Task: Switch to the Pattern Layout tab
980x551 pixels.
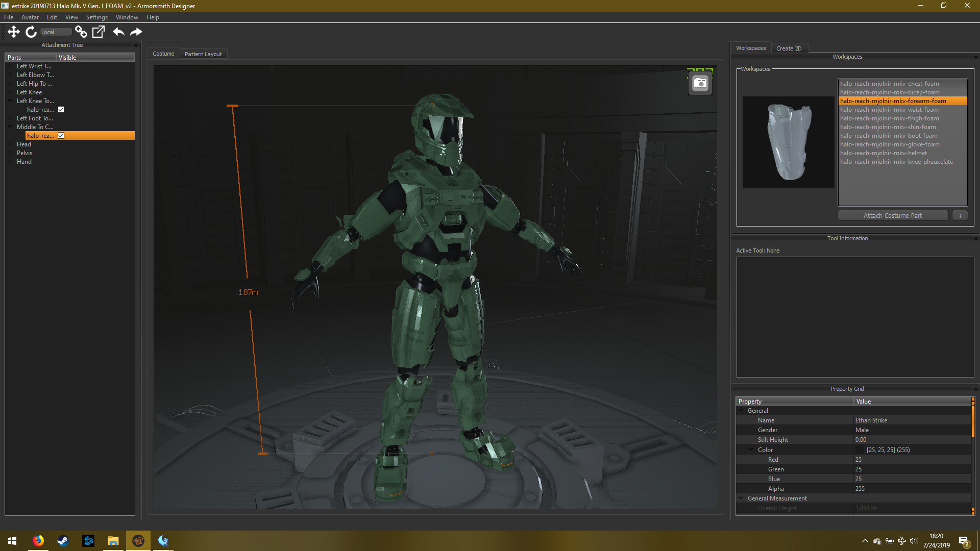Action: pos(203,54)
